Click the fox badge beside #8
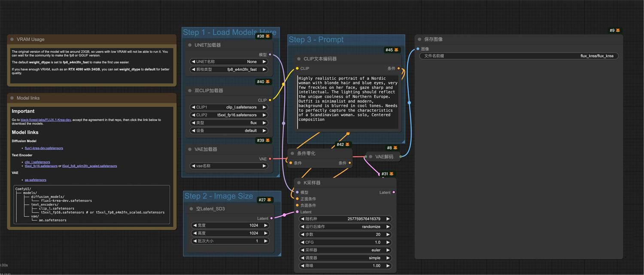The height and width of the screenshot is (275, 644). (x=395, y=148)
